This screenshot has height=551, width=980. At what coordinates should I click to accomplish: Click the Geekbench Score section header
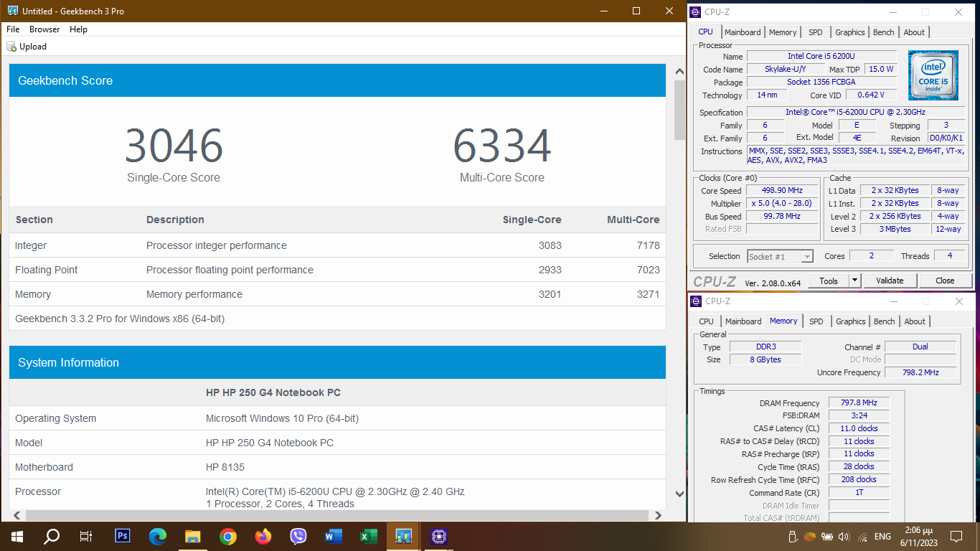pyautogui.click(x=337, y=80)
